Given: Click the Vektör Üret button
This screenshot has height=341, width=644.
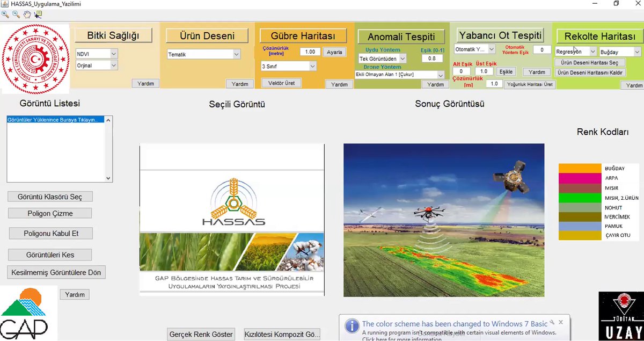Looking at the screenshot, I should (282, 83).
